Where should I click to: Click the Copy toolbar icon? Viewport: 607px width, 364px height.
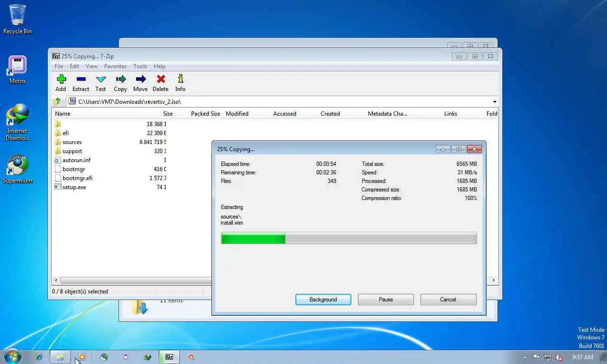(x=120, y=79)
